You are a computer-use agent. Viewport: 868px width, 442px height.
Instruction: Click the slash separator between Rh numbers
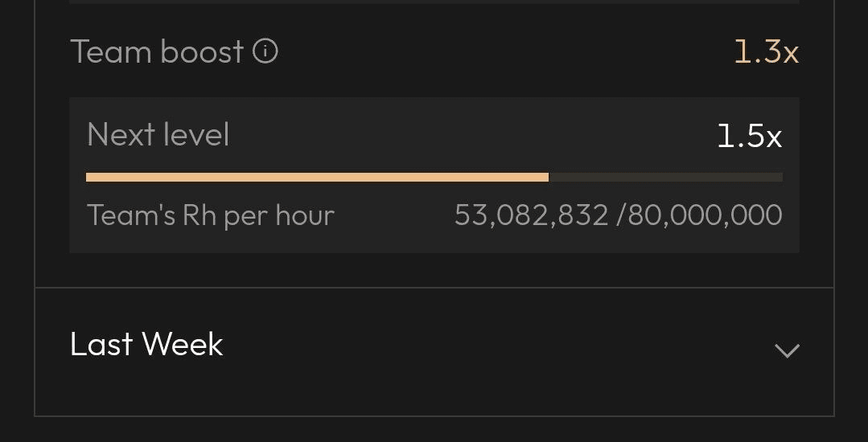coord(620,215)
